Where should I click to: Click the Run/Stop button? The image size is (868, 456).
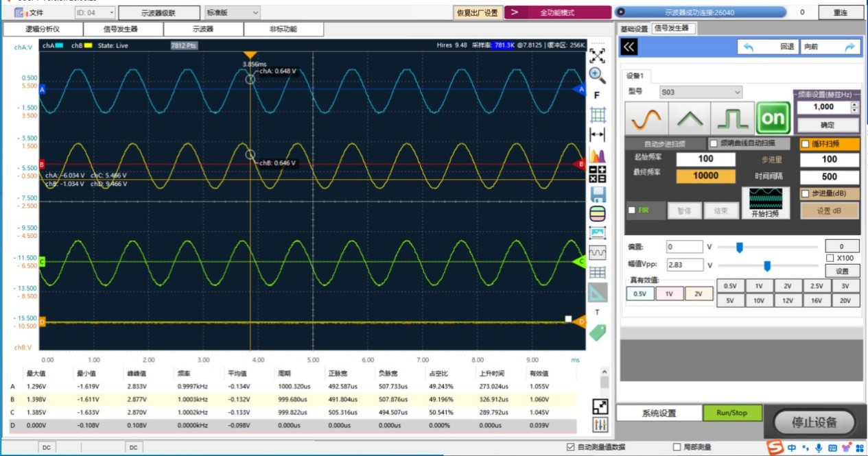click(732, 413)
